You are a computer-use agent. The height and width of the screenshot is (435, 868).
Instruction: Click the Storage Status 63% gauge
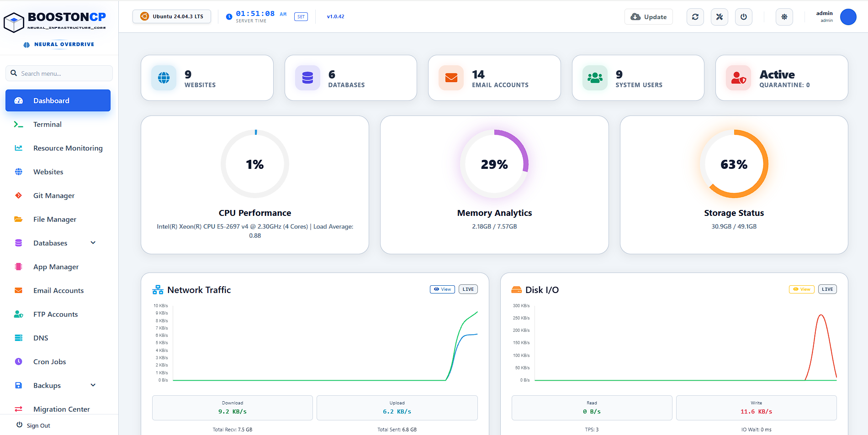734,164
